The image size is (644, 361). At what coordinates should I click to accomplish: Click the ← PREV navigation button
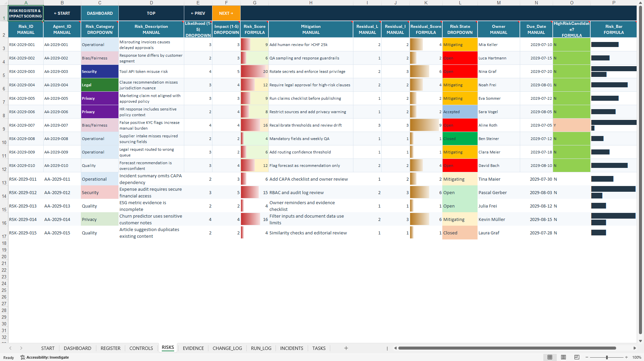198,13
